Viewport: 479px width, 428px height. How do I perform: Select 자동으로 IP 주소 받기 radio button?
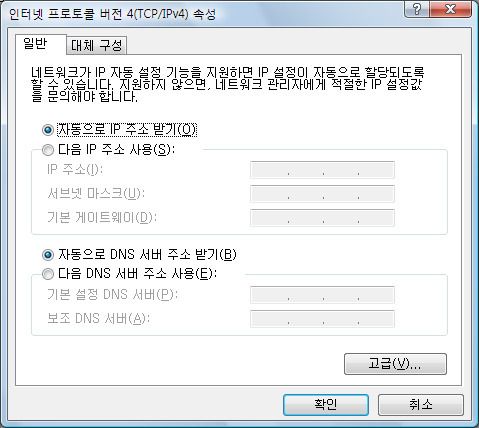click(48, 130)
